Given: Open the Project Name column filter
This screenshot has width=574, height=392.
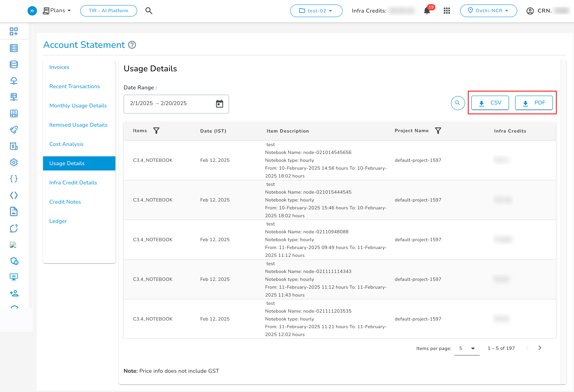Looking at the screenshot, I should click(x=438, y=130).
